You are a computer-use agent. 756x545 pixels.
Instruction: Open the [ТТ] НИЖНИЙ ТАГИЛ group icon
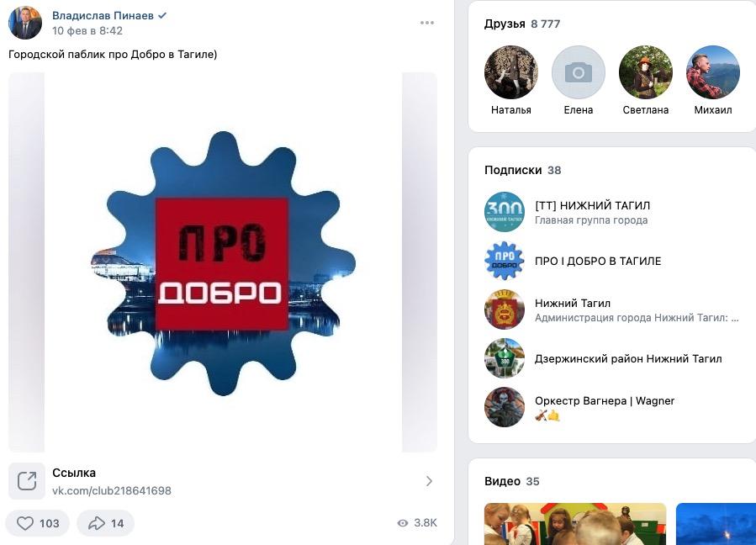[x=505, y=212]
